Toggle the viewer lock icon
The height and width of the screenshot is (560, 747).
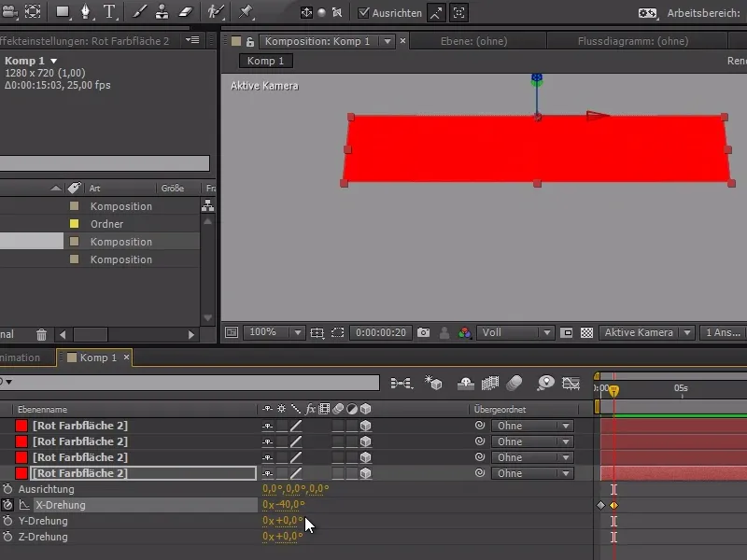[249, 41]
